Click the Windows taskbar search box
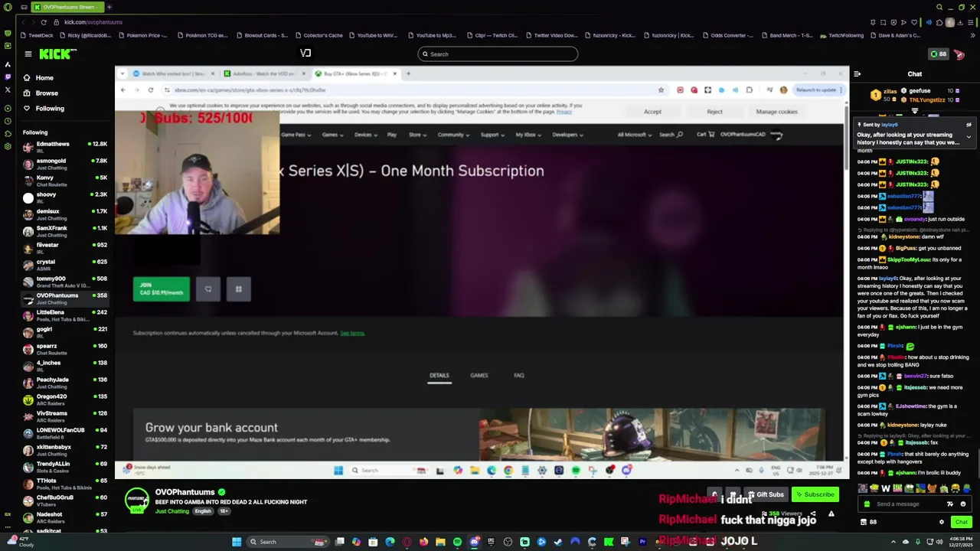The width and height of the screenshot is (980, 551). click(288, 542)
